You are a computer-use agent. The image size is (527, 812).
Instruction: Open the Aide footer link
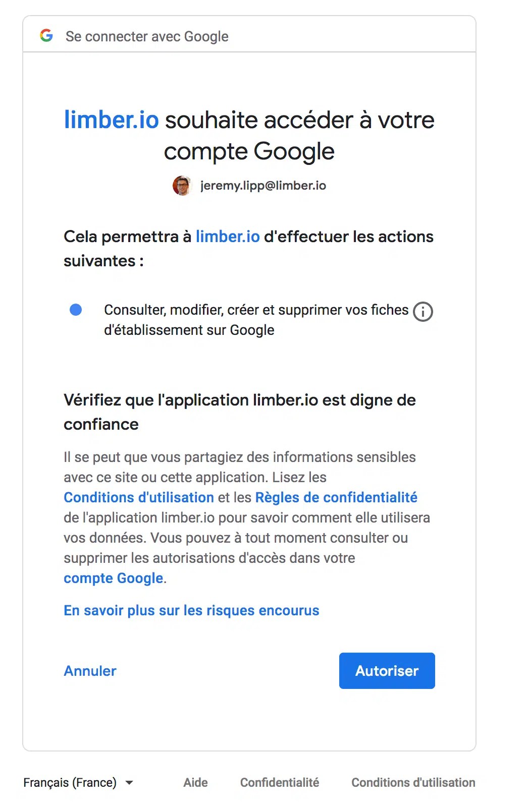click(x=195, y=782)
